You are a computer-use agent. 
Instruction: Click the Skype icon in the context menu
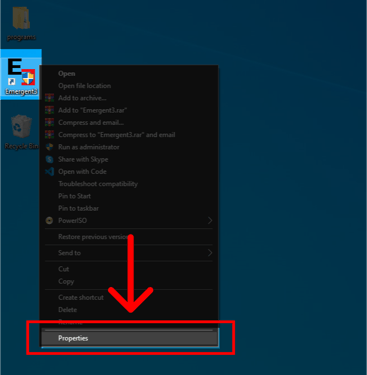click(49, 159)
